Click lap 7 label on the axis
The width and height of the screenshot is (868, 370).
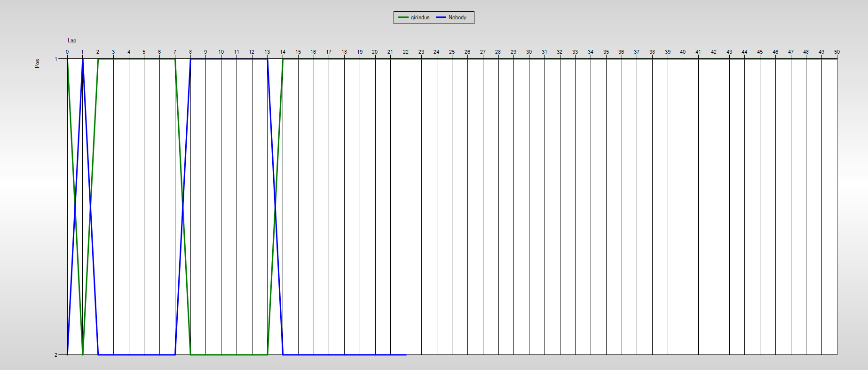pos(175,52)
